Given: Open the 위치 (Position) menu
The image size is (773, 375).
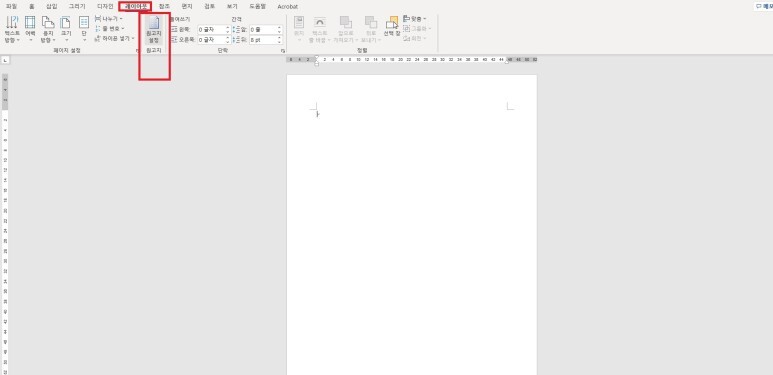Looking at the screenshot, I should (299, 29).
